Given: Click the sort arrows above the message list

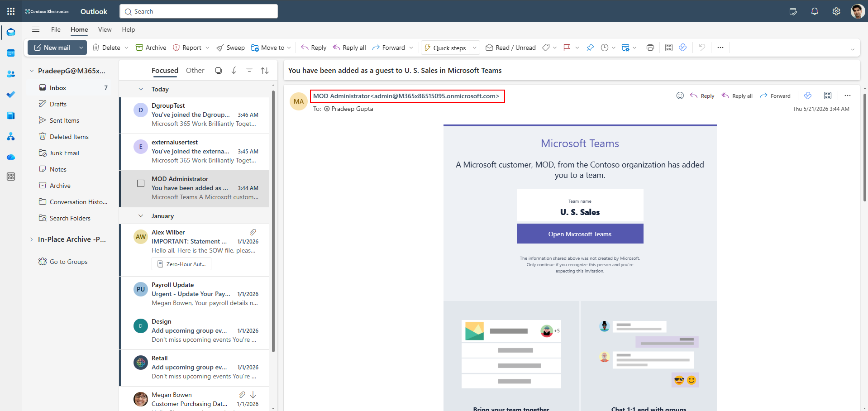Looking at the screenshot, I should [265, 71].
